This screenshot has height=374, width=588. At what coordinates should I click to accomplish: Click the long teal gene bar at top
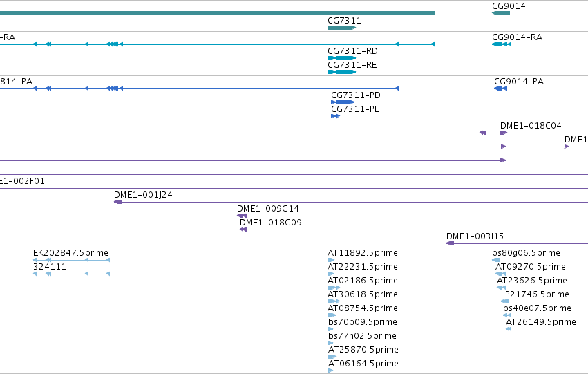217,13
